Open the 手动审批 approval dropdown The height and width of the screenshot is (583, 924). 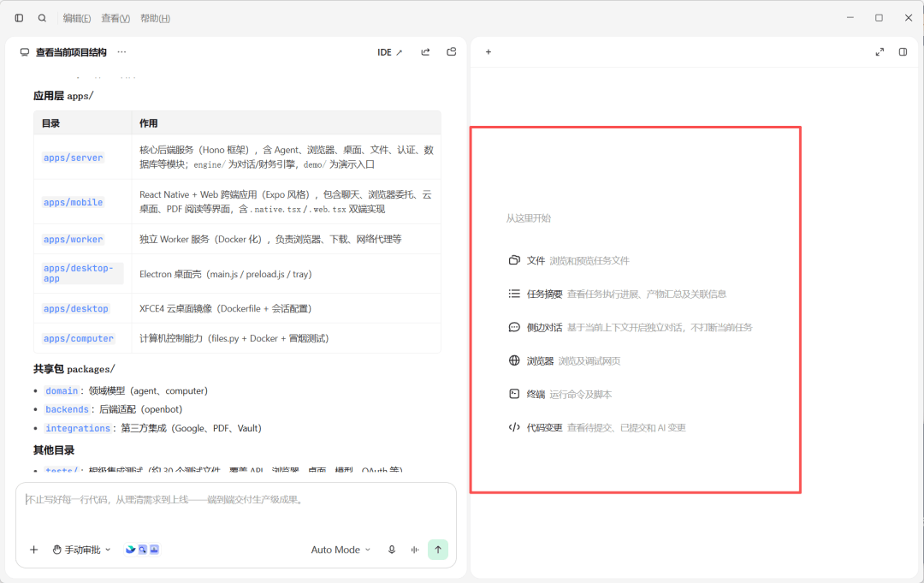click(81, 550)
